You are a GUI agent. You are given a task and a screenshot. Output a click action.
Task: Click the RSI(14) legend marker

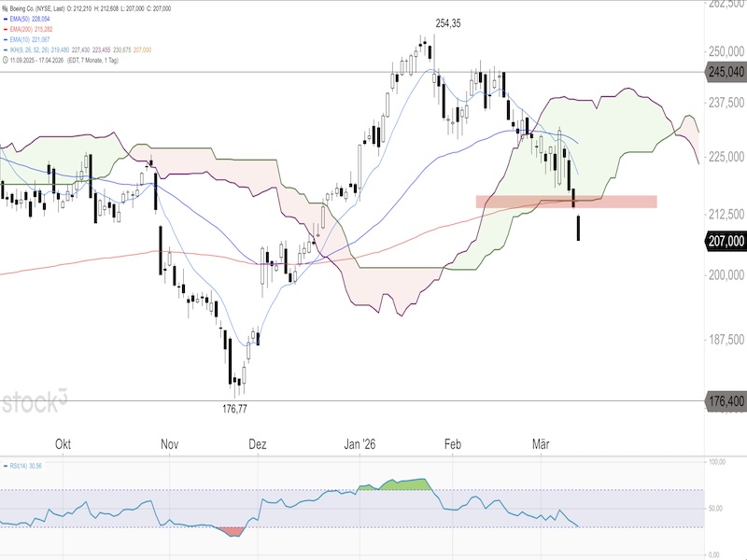(x=6, y=464)
